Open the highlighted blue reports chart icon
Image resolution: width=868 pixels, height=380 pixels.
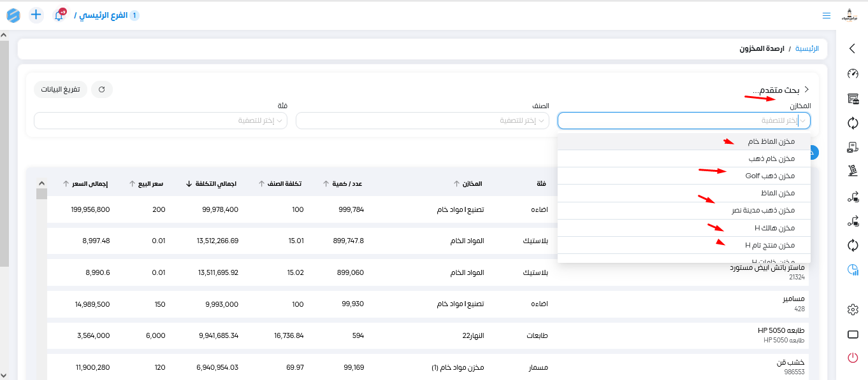853,270
